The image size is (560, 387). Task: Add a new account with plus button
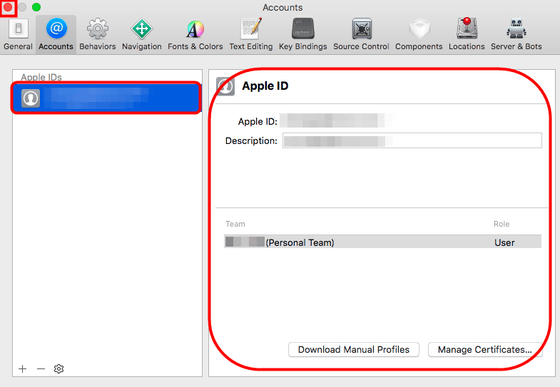pos(22,368)
